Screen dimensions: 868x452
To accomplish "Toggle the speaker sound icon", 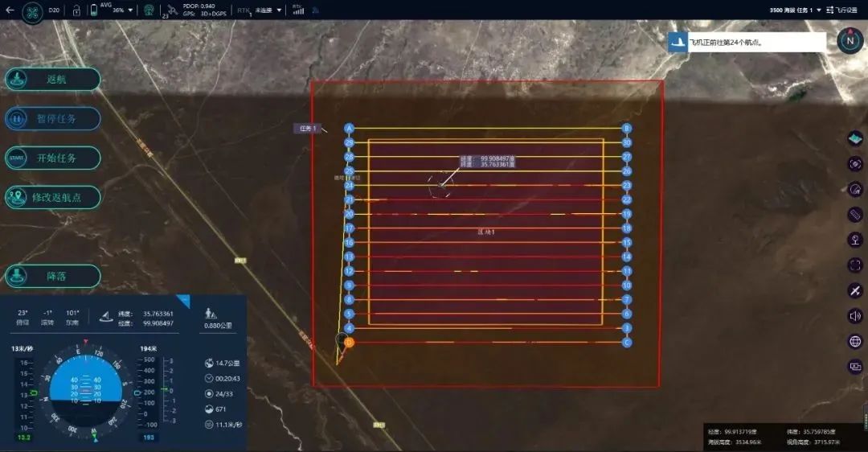I will pyautogui.click(x=855, y=316).
